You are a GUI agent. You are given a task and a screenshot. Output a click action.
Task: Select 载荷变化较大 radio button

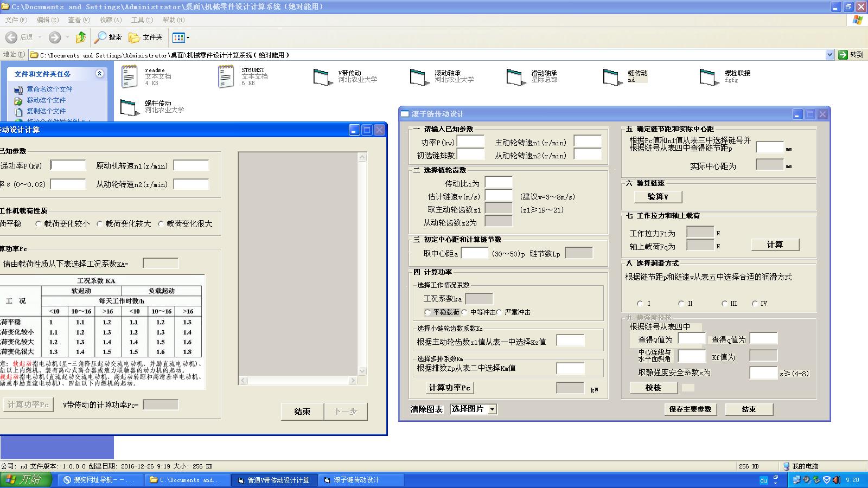[100, 224]
